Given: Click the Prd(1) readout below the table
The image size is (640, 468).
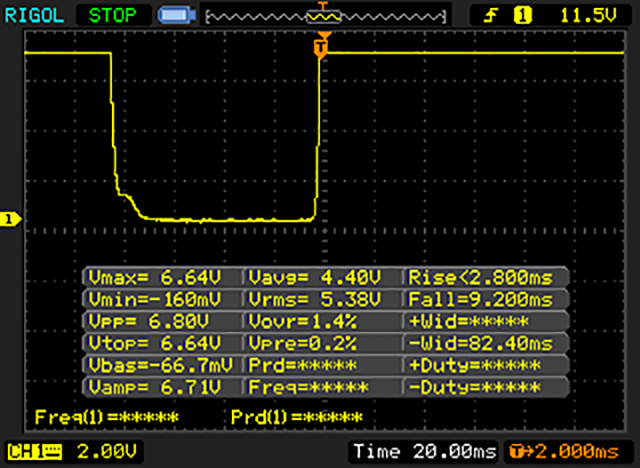Looking at the screenshot, I should click(x=297, y=417).
